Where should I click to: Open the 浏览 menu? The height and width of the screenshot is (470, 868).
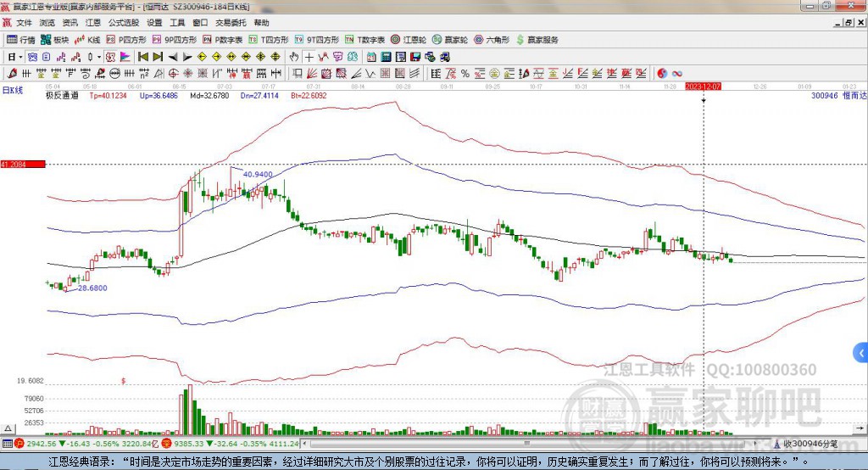tap(47, 23)
